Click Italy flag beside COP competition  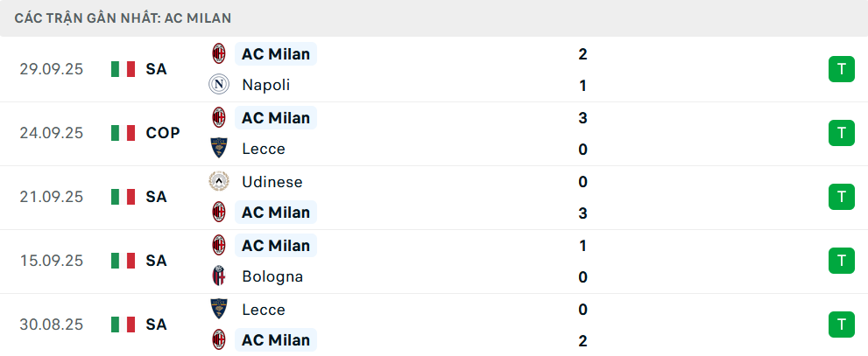[123, 133]
